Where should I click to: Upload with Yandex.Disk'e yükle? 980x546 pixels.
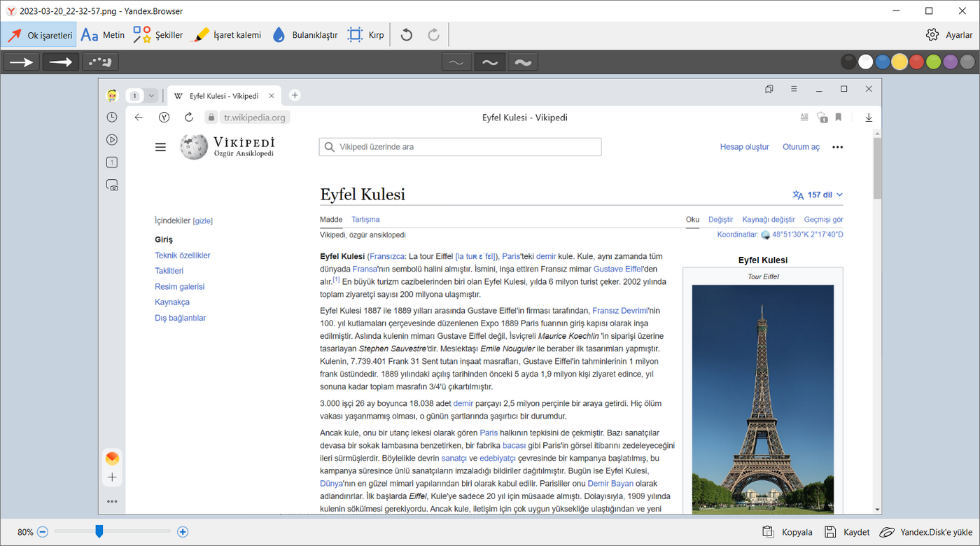coord(925,532)
